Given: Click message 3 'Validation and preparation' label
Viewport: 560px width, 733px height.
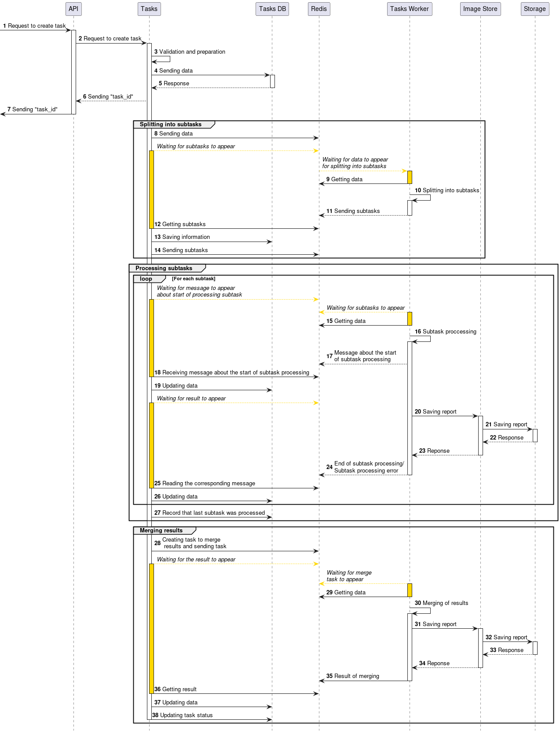Looking at the screenshot, I should click(x=192, y=52).
